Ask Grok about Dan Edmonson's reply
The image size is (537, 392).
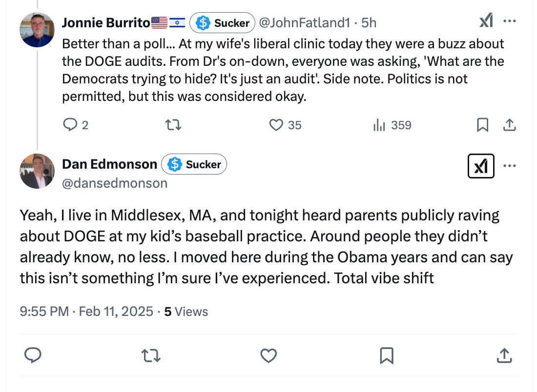tap(481, 166)
